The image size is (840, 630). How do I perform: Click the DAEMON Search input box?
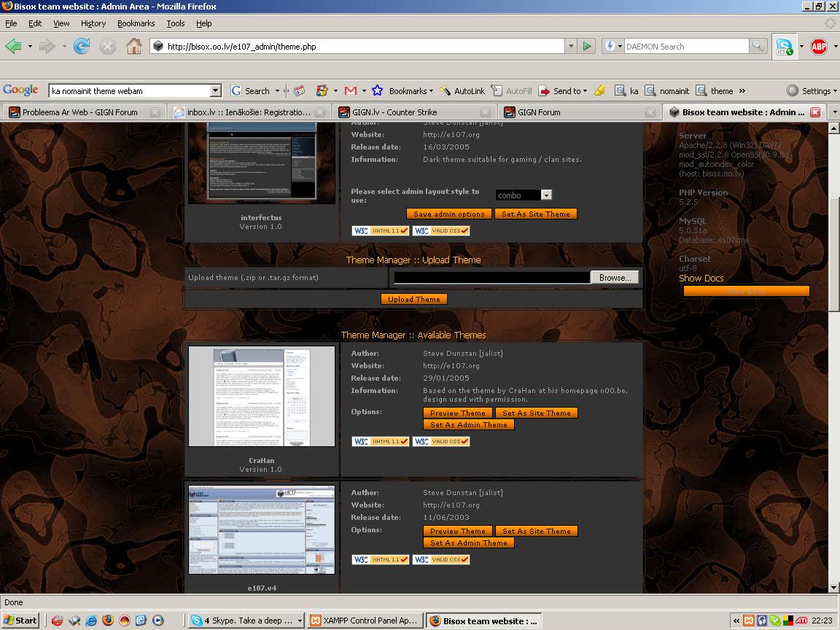[686, 47]
